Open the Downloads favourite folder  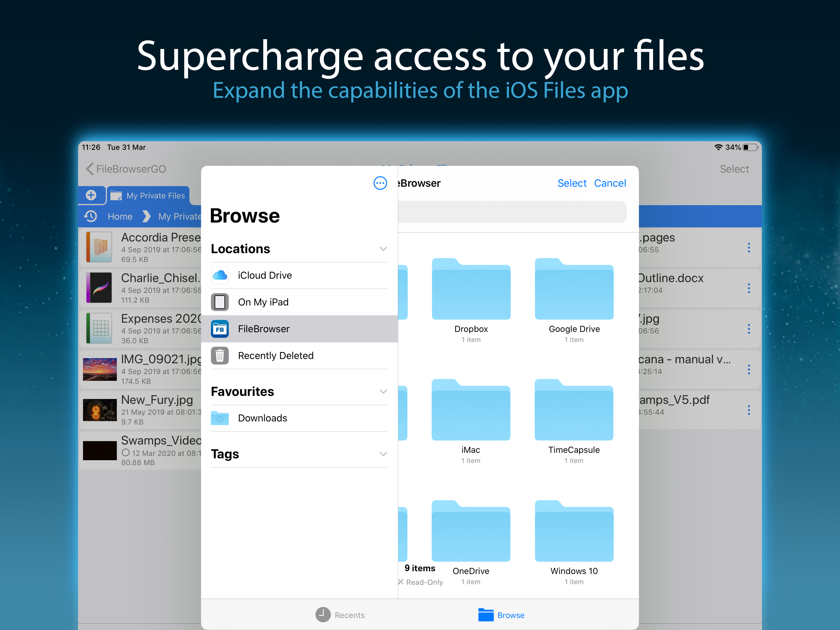point(262,418)
